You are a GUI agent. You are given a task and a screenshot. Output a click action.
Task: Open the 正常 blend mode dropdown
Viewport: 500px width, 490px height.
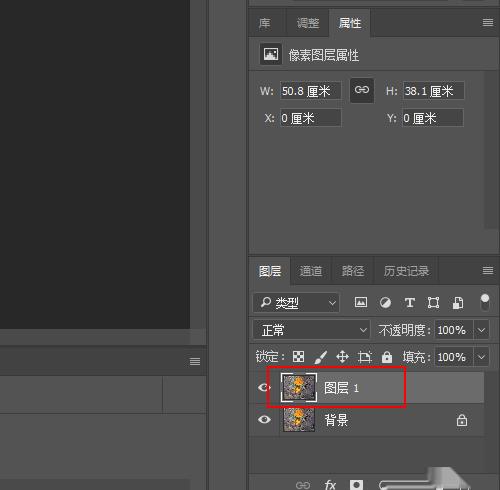coord(311,330)
